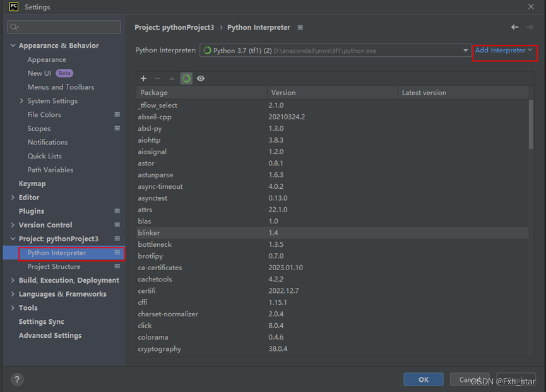This screenshot has width=546, height=392.
Task: Click the search magnifier icon
Action: 15,27
